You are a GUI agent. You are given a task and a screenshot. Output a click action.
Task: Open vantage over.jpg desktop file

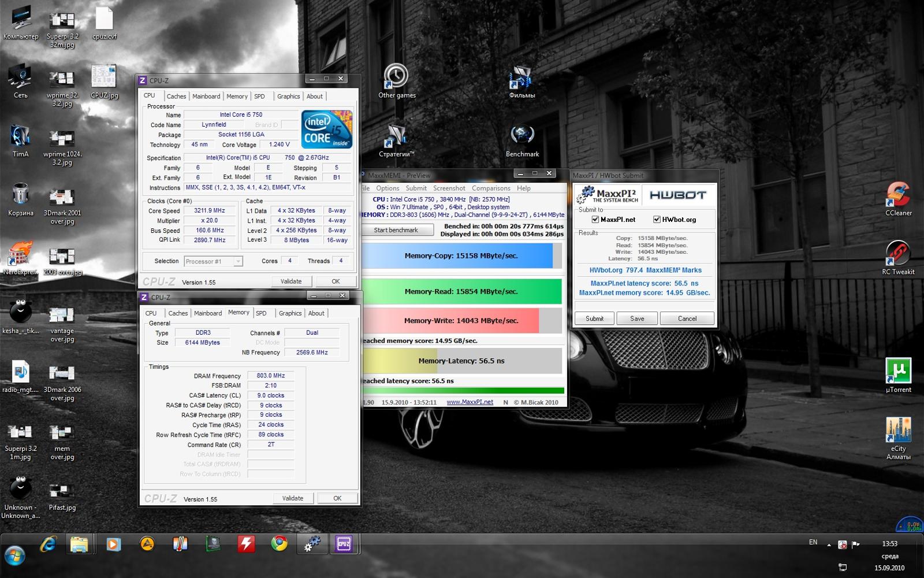click(62, 323)
